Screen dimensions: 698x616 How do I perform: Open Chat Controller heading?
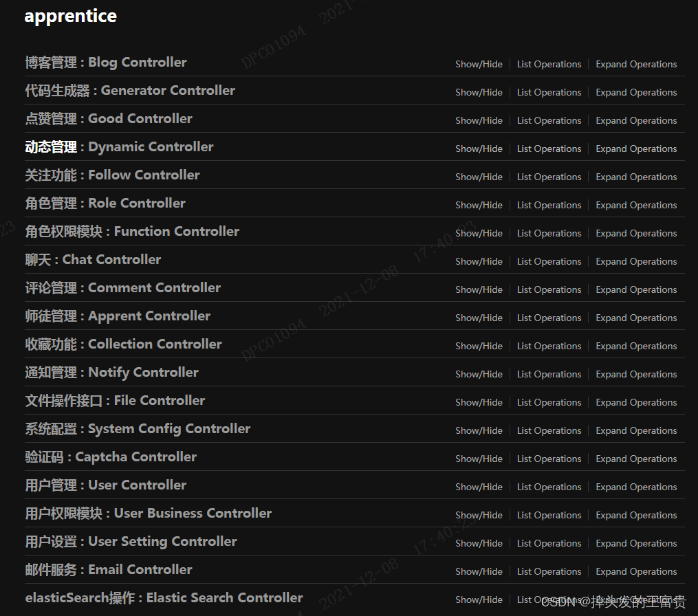(93, 259)
